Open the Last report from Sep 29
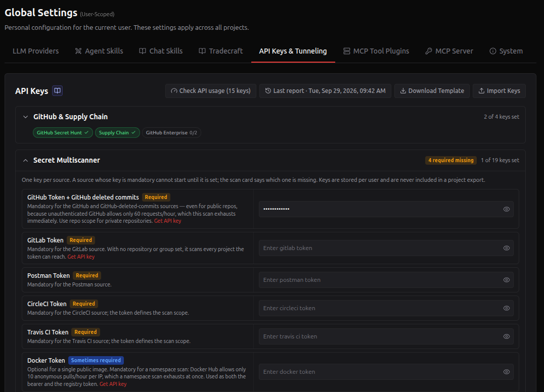544x392 pixels. (x=325, y=91)
